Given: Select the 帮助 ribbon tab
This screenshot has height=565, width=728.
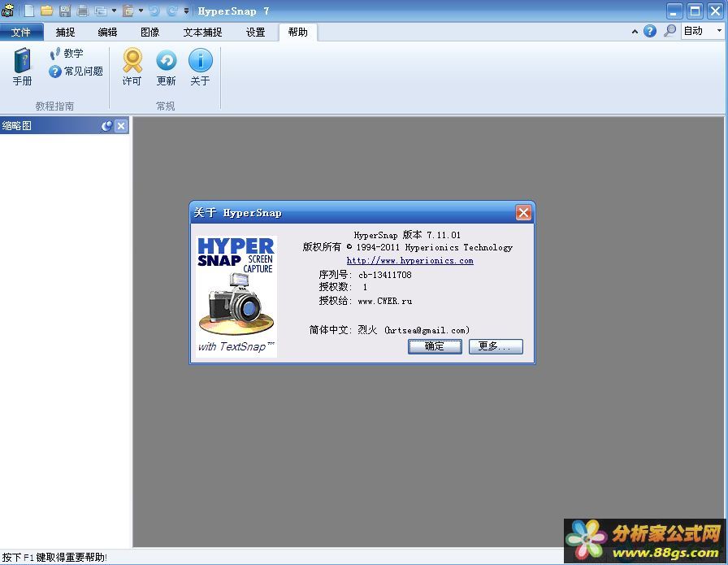Looking at the screenshot, I should click(297, 32).
